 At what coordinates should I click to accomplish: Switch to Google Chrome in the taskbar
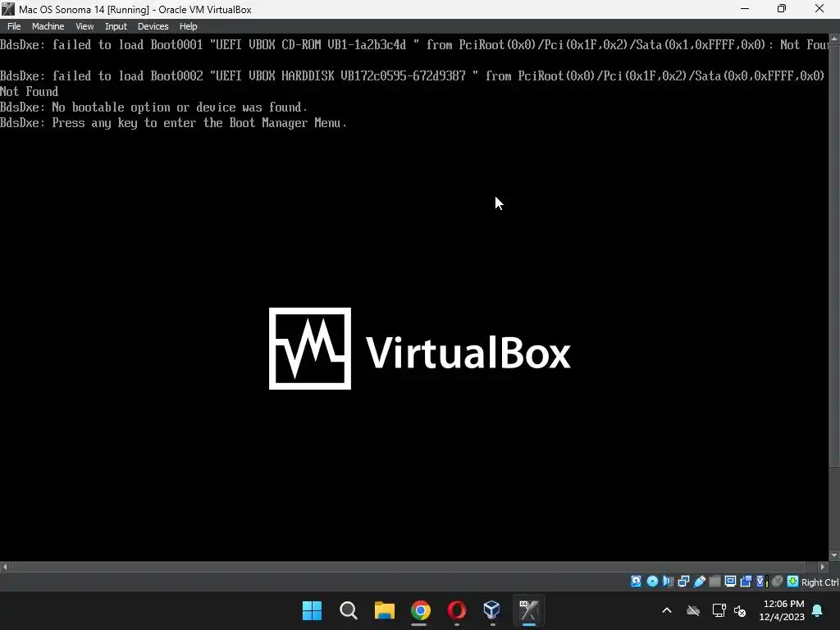pos(421,610)
